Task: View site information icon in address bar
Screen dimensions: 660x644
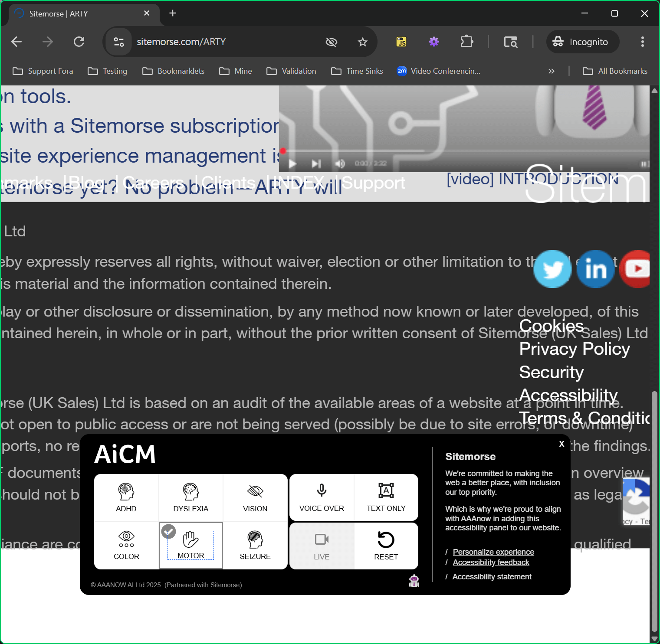Action: pos(119,42)
